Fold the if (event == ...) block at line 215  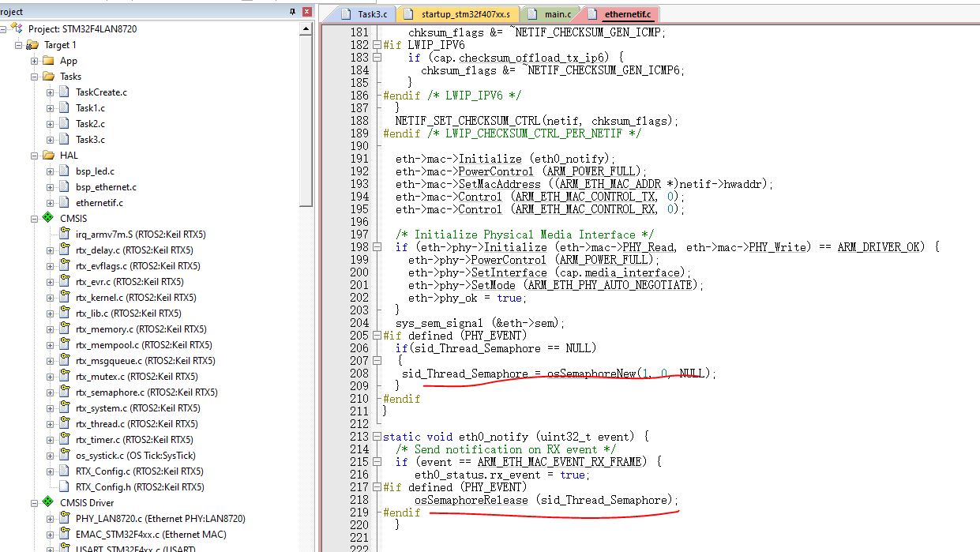(377, 462)
